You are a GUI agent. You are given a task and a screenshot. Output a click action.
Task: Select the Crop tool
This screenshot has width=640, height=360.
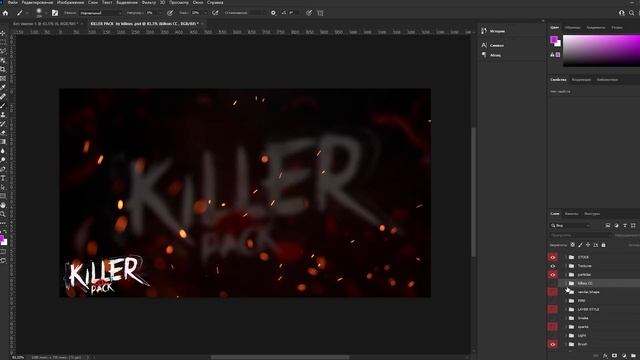tap(3, 69)
